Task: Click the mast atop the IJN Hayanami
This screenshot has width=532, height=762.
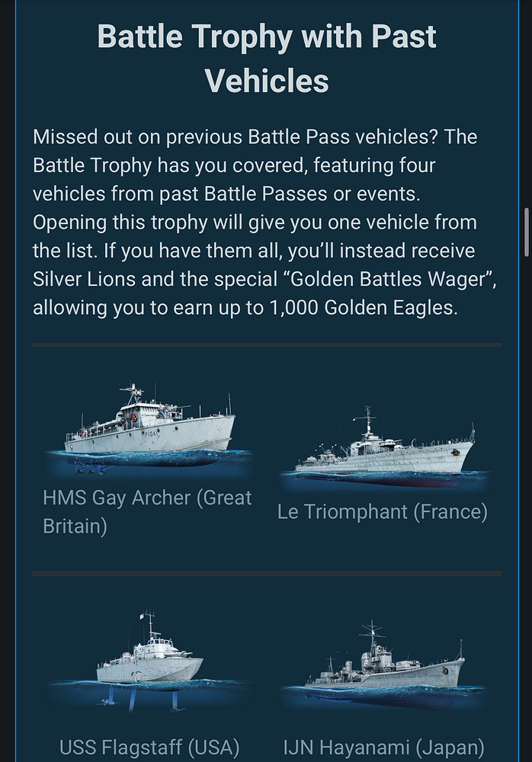Action: pyautogui.click(x=373, y=636)
